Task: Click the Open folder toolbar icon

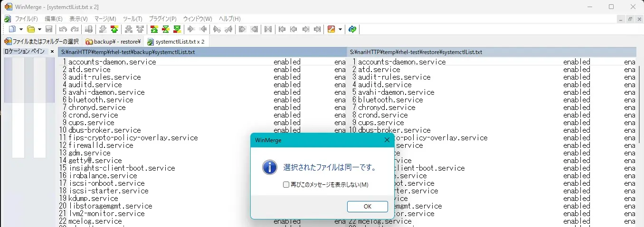Action: click(x=30, y=29)
